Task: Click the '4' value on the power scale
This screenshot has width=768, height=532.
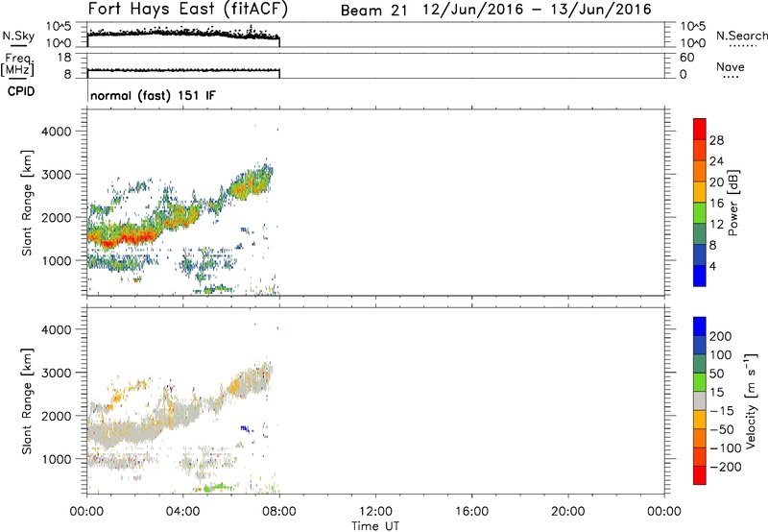Action: pyautogui.click(x=712, y=266)
